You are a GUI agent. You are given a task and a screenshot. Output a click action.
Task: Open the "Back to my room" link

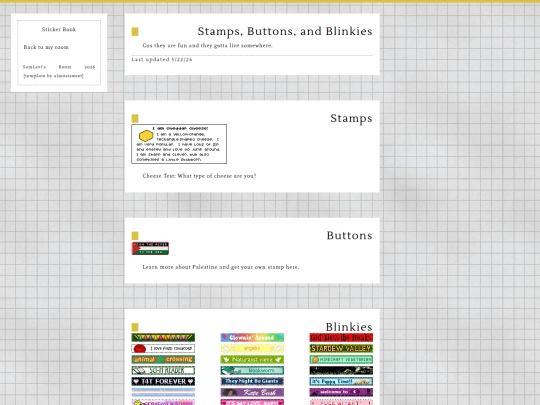[46, 47]
